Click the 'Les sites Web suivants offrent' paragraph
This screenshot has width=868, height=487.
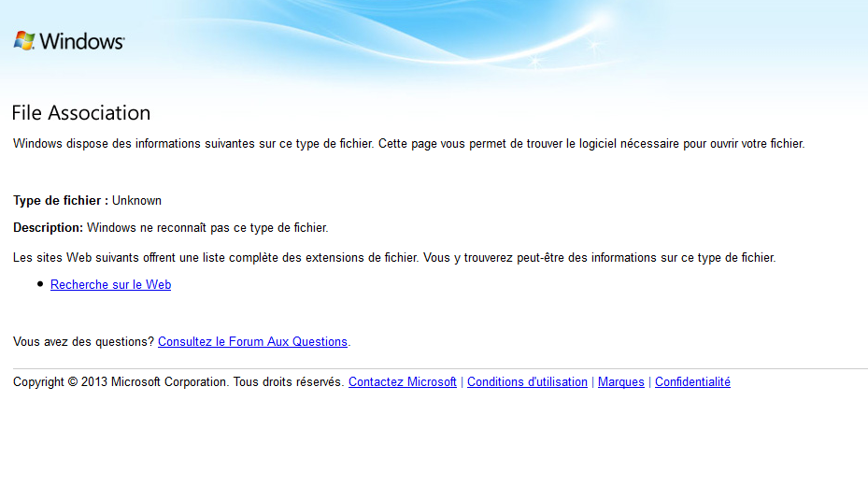[394, 258]
